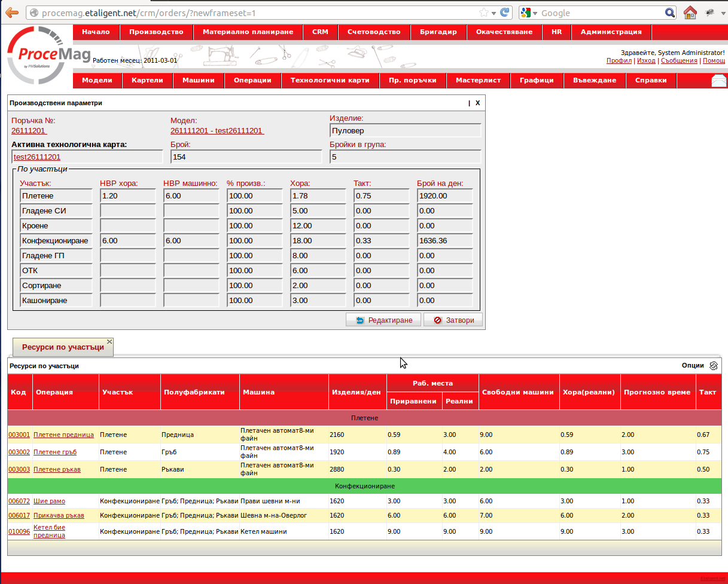The height and width of the screenshot is (584, 728).
Task: Open the Операции submenu item
Action: point(252,80)
